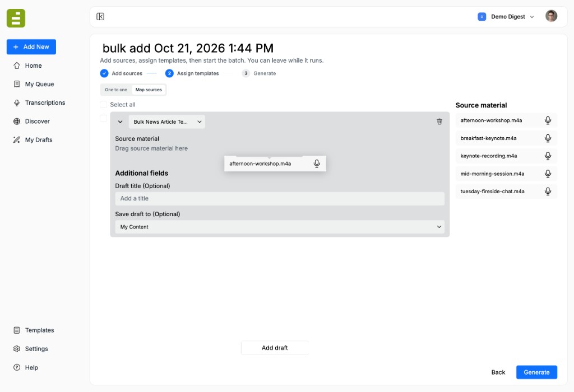The image size is (574, 392).
Task: Select keynote-recording.m4a source item
Action: [506, 156]
